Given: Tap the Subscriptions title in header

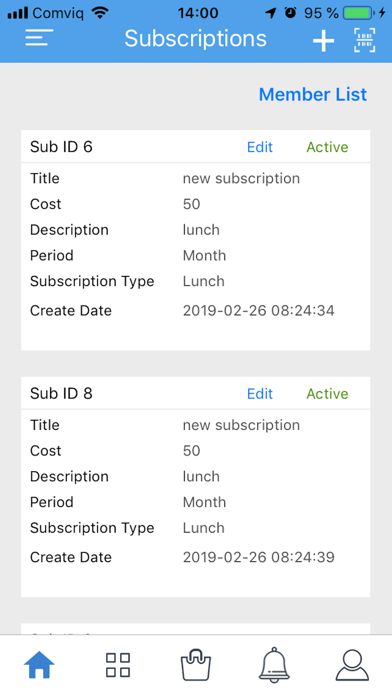Looking at the screenshot, I should click(195, 38).
